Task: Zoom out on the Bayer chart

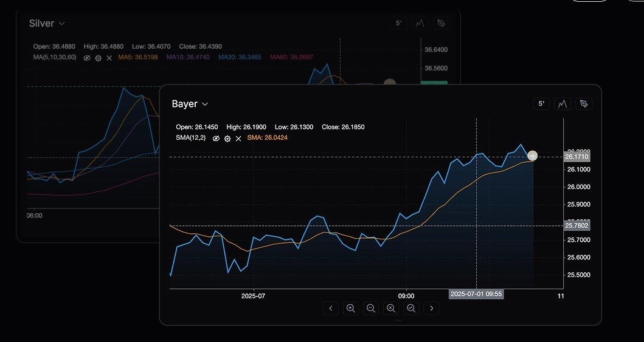Action: [371, 309]
